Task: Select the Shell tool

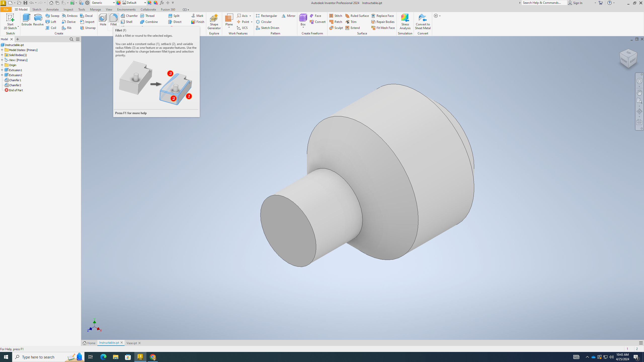Action: click(127, 22)
